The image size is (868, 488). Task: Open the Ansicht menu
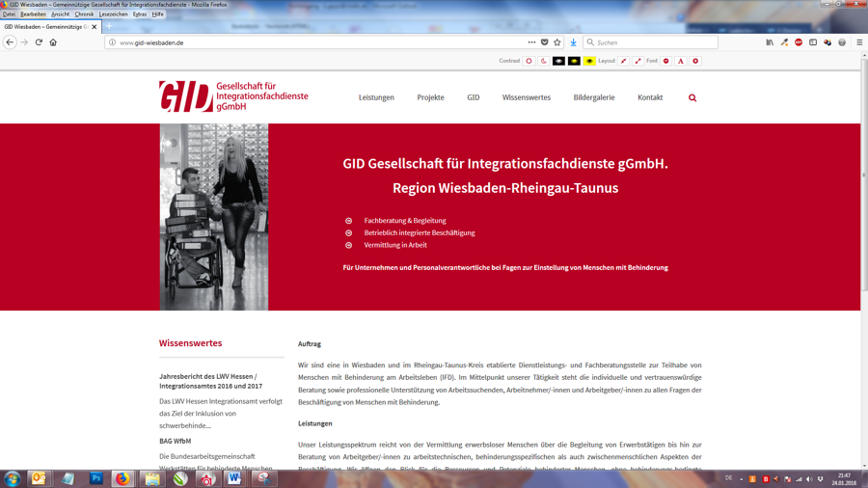point(60,14)
